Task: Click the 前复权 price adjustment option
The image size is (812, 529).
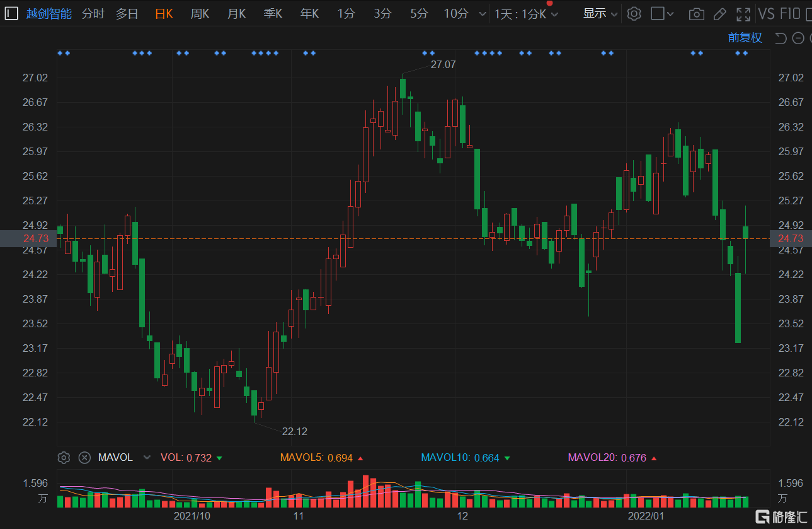Action: tap(745, 38)
